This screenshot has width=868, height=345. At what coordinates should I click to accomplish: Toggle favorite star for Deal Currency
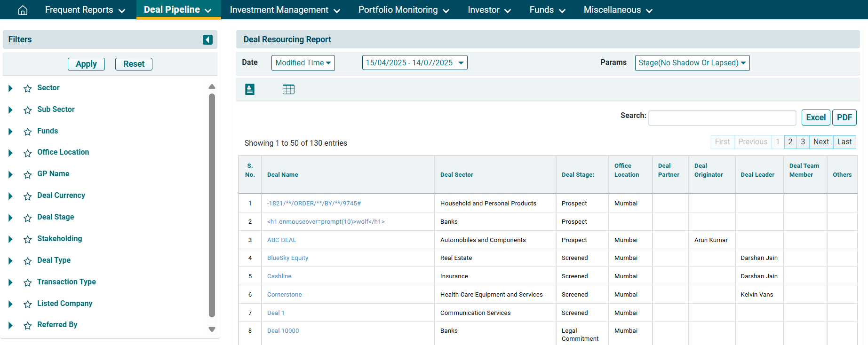click(x=28, y=196)
